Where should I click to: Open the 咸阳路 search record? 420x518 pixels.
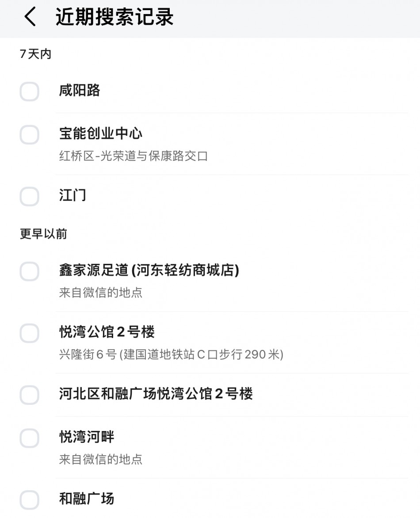pyautogui.click(x=80, y=91)
